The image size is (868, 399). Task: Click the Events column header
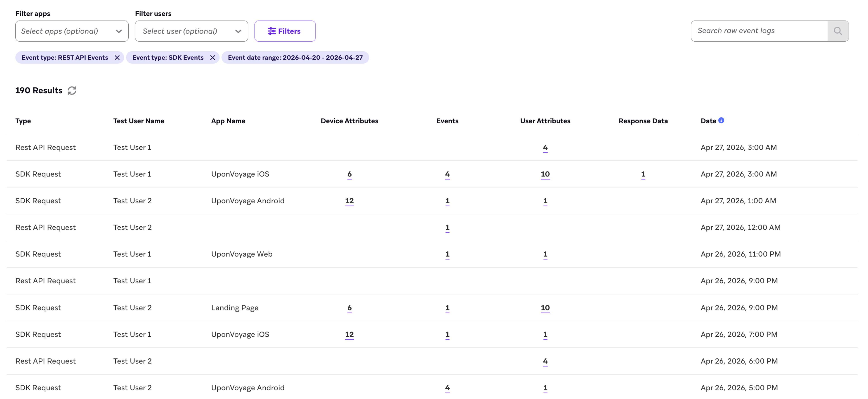click(447, 121)
